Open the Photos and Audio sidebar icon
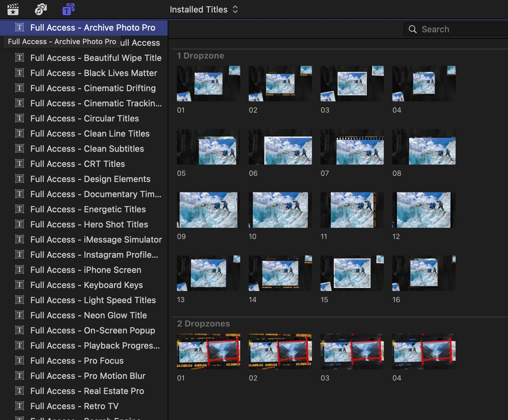Image resolution: width=508 pixels, height=420 pixels. (x=41, y=9)
